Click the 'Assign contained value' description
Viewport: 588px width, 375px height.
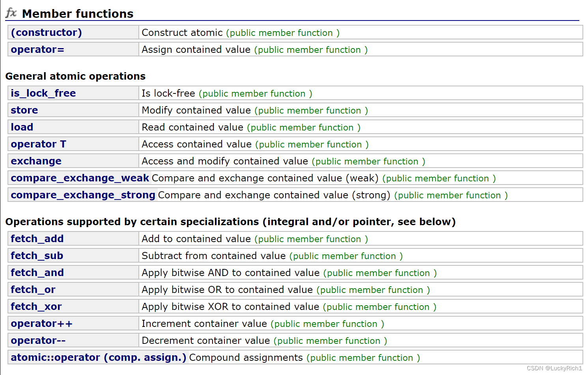point(196,49)
